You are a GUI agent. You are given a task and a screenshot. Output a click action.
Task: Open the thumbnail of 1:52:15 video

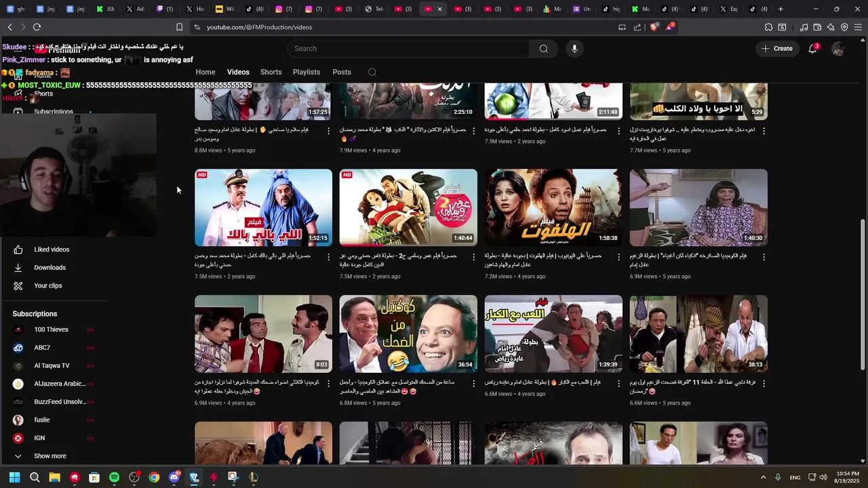263,207
